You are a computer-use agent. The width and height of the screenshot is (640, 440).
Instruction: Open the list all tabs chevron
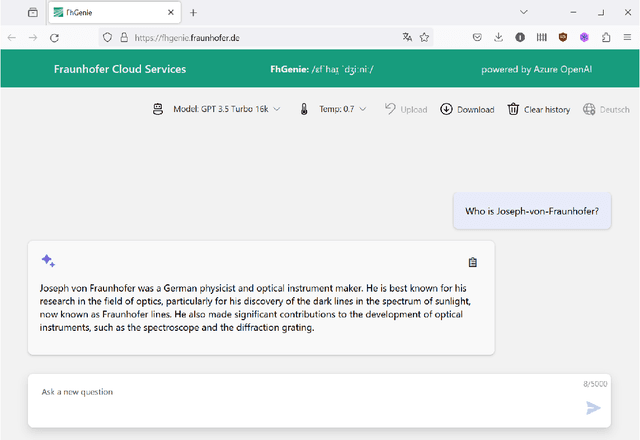[525, 12]
